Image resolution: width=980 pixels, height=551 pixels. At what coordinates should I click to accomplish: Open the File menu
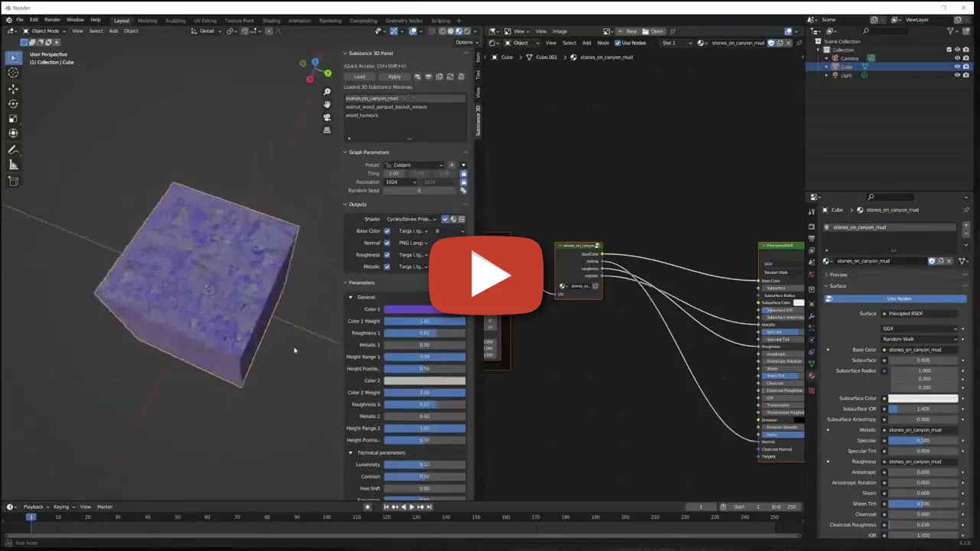point(19,20)
